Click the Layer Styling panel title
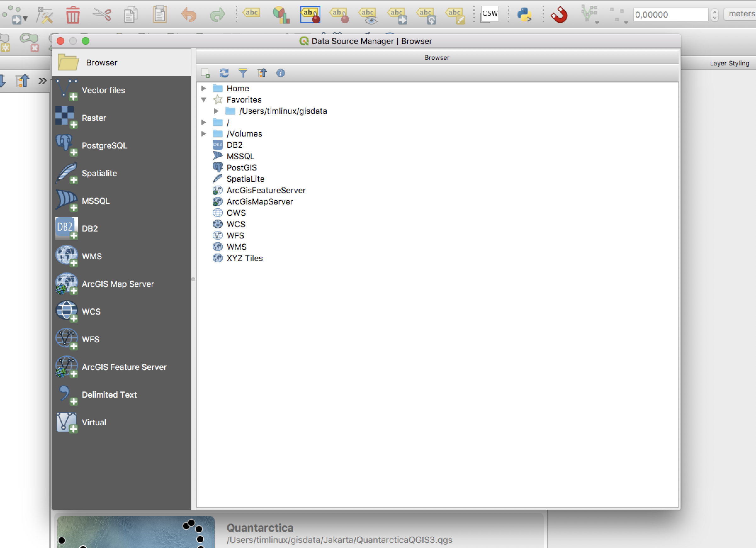 729,63
